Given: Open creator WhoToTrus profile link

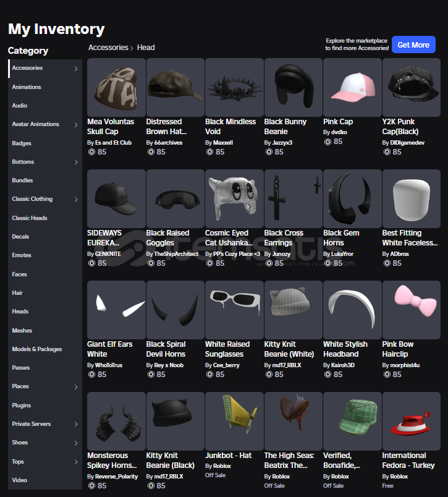Looking at the screenshot, I should [109, 365].
